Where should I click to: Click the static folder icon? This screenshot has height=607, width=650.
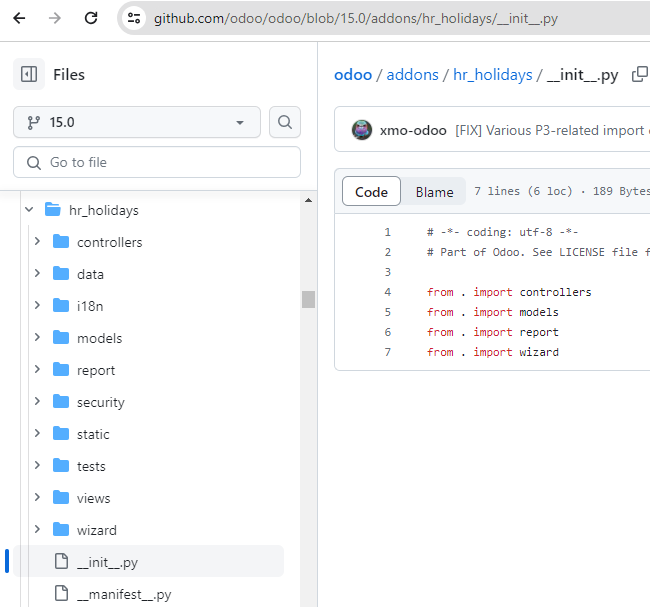coord(61,434)
